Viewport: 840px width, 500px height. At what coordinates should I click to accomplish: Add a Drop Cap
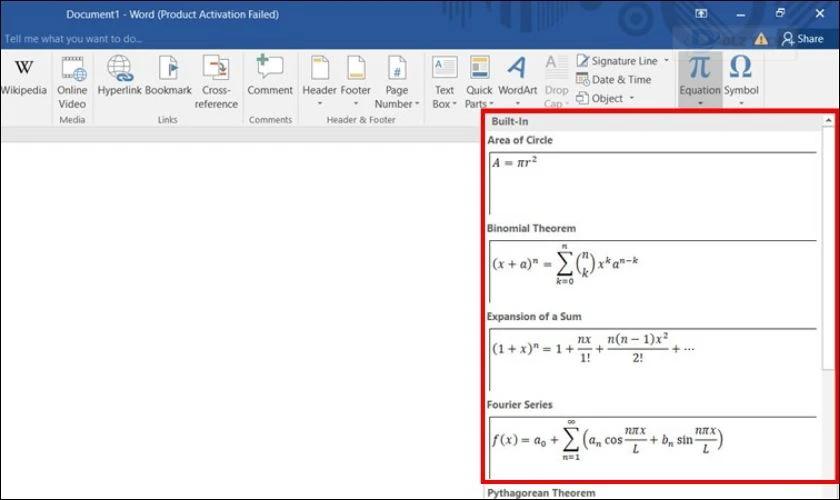[556, 83]
